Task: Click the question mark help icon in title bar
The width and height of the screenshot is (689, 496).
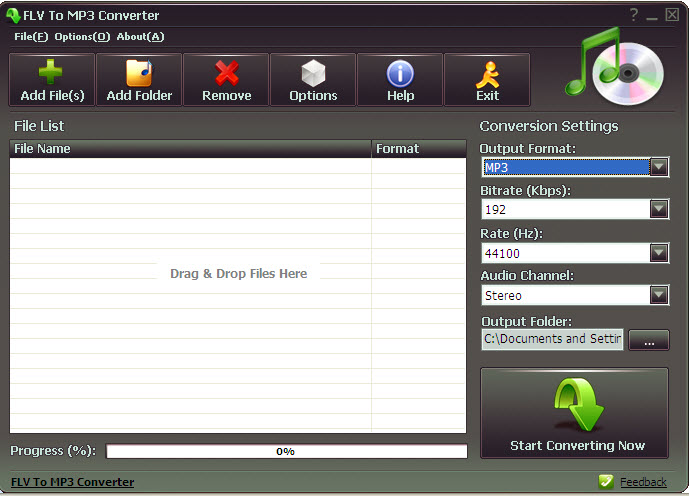Action: point(634,15)
